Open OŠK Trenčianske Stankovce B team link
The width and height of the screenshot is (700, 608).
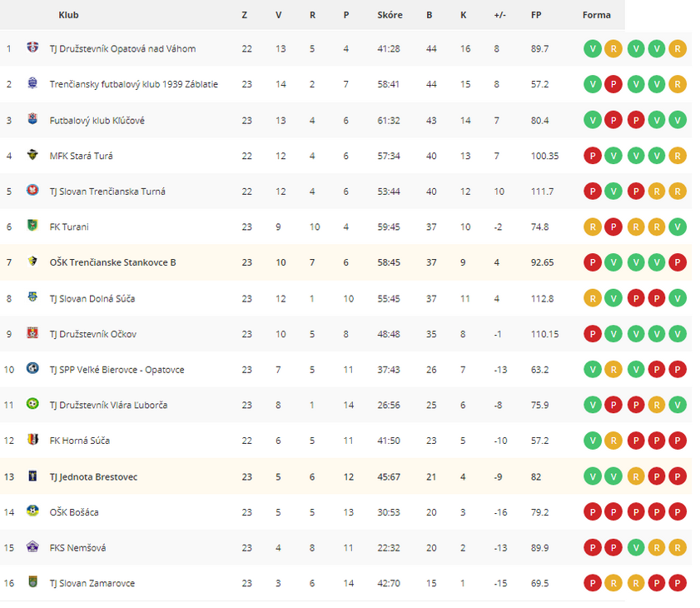(x=112, y=262)
